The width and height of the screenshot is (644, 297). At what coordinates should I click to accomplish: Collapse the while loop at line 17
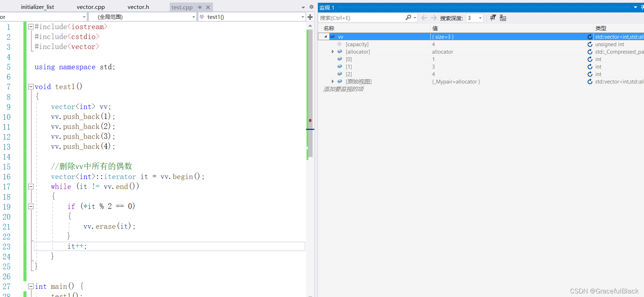tap(31, 187)
